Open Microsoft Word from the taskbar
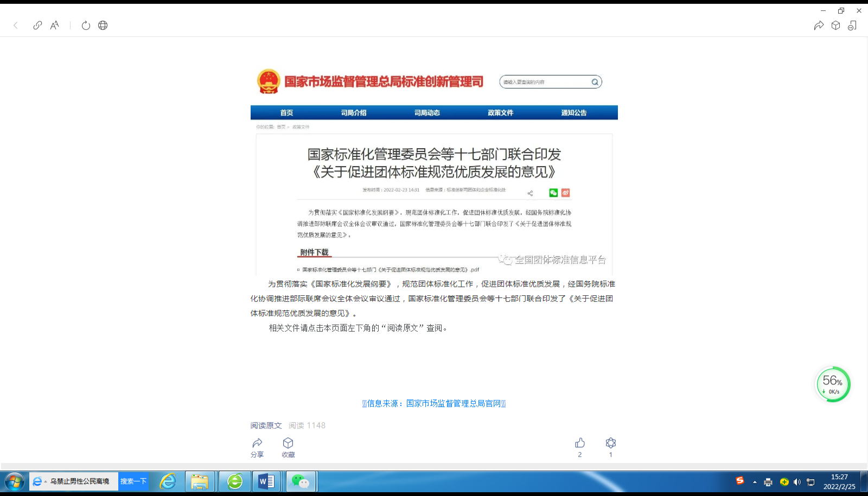Viewport: 868px width, 496px height. 267,481
